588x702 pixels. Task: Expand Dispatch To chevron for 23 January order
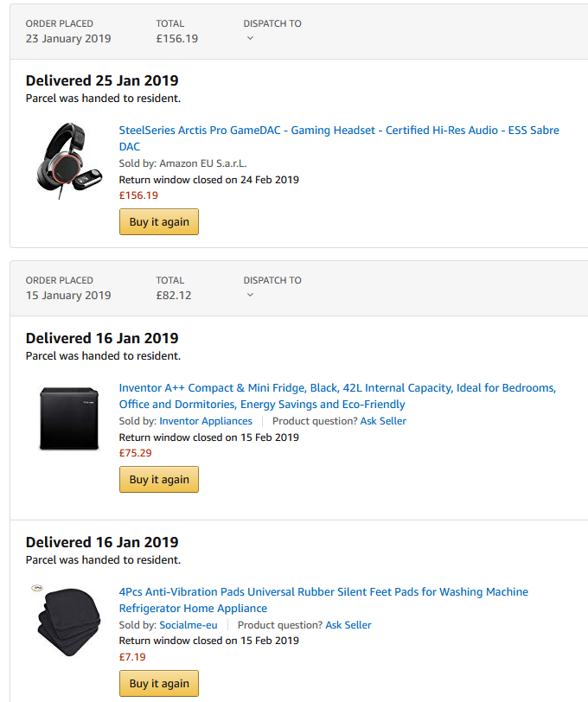point(251,39)
